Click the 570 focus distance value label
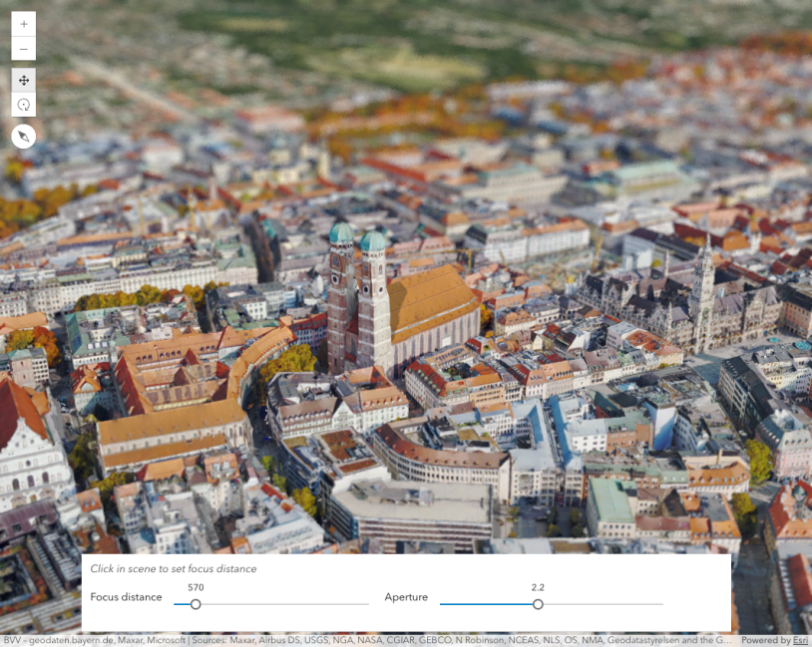 [196, 587]
